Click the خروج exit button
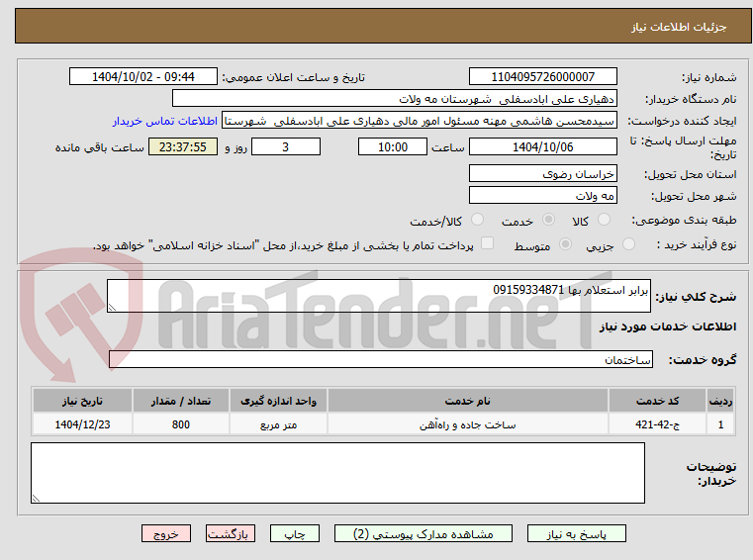This screenshot has width=753, height=560. tap(165, 533)
